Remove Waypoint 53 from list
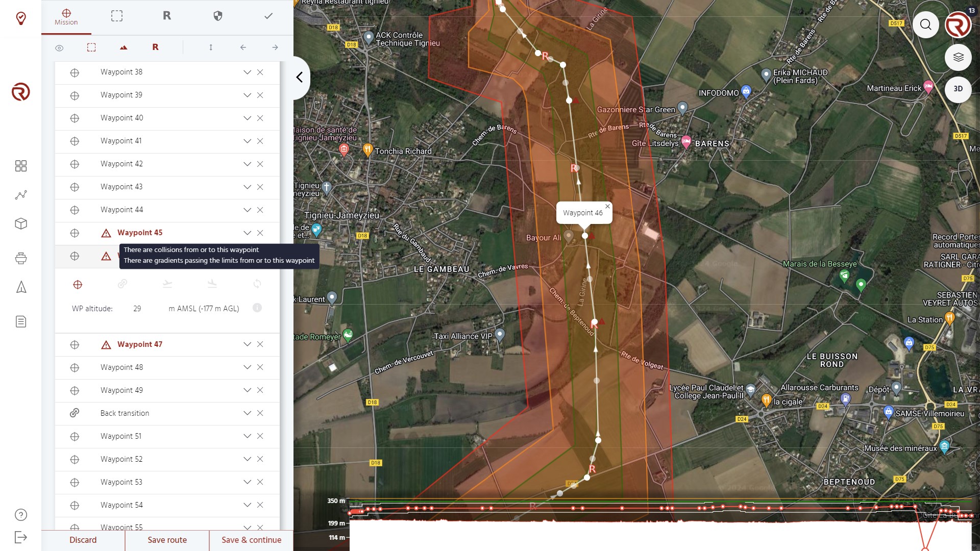Viewport: 980px width, 551px height. [x=260, y=482]
